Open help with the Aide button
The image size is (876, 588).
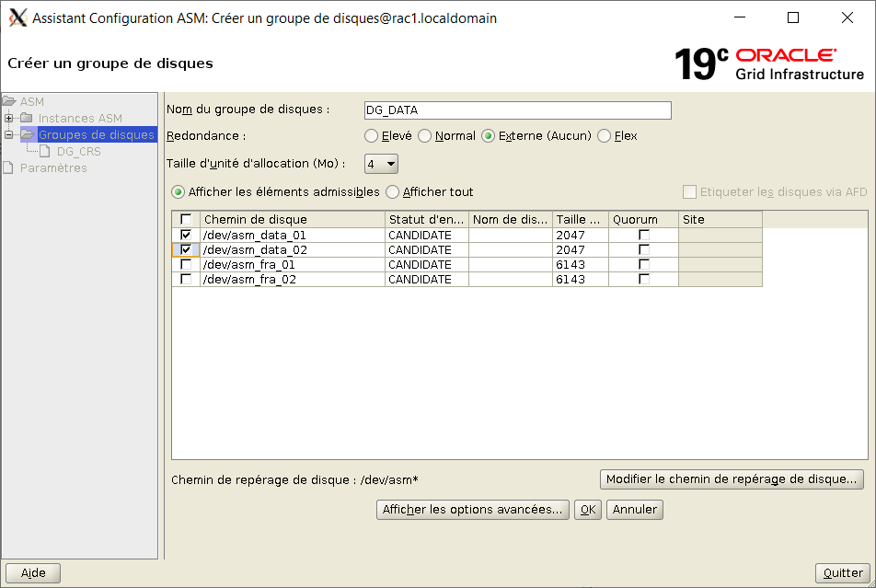33,573
